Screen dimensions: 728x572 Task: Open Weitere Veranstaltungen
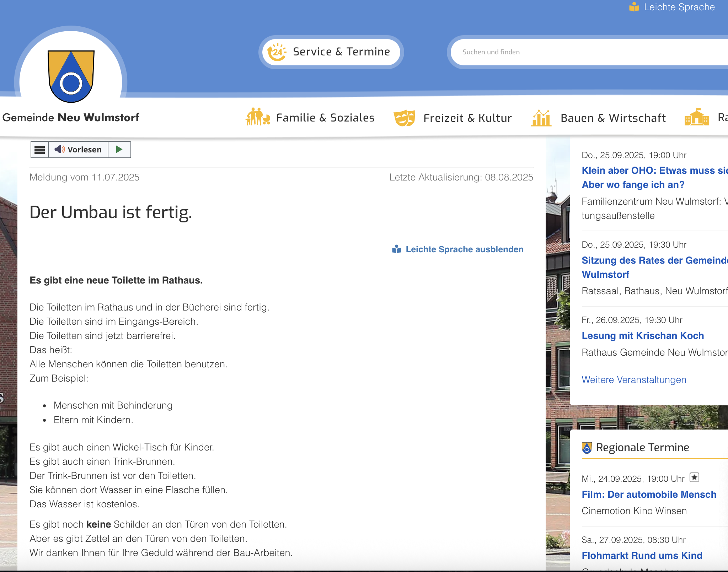(634, 379)
